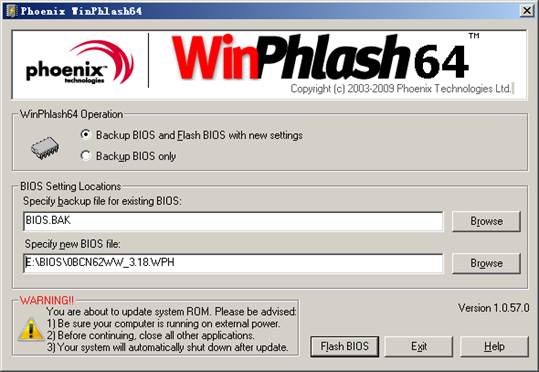This screenshot has width=539, height=372.
Task: Click 'Specify backup file for existing BIOS' label
Action: (102, 201)
